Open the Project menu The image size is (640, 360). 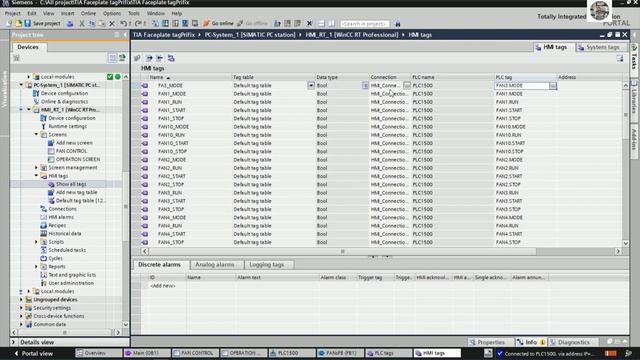pyautogui.click(x=13, y=13)
